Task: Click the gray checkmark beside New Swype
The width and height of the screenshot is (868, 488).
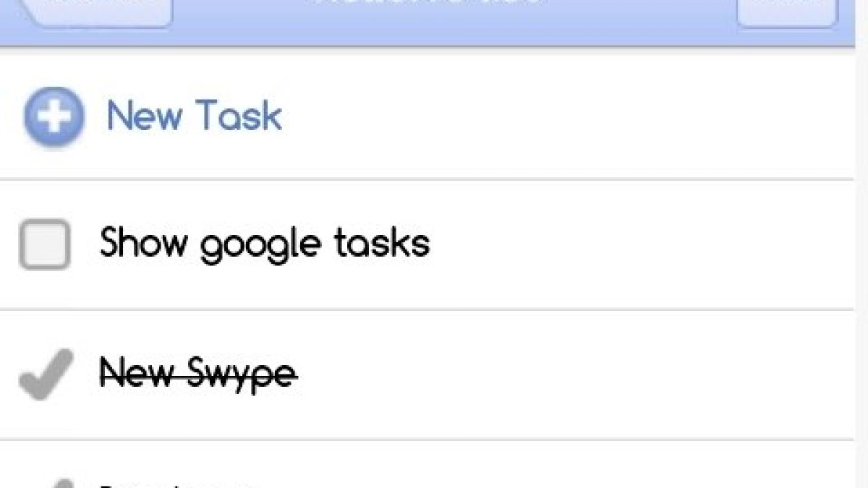Action: pos(47,374)
